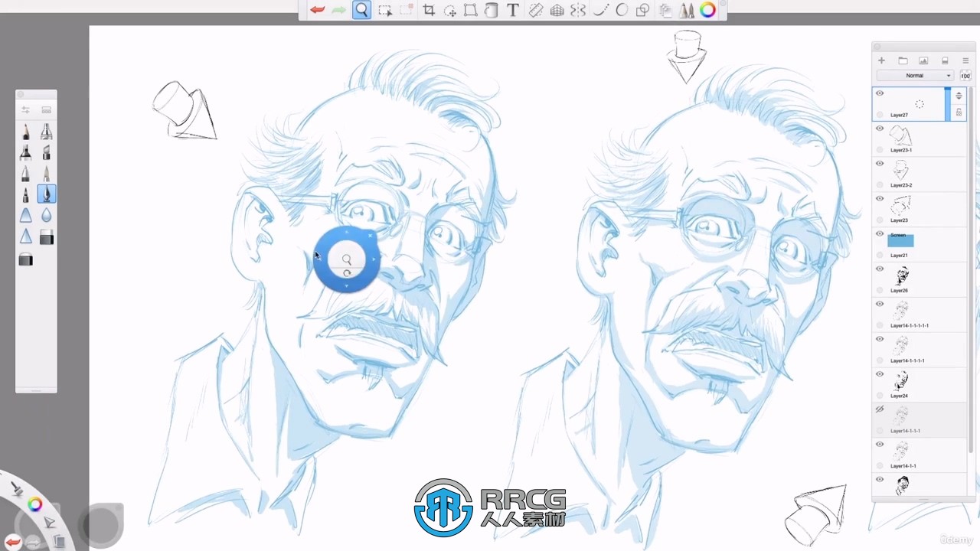Viewport: 980px width, 551px height.
Task: Click the gray brush puck
Action: [x=102, y=525]
